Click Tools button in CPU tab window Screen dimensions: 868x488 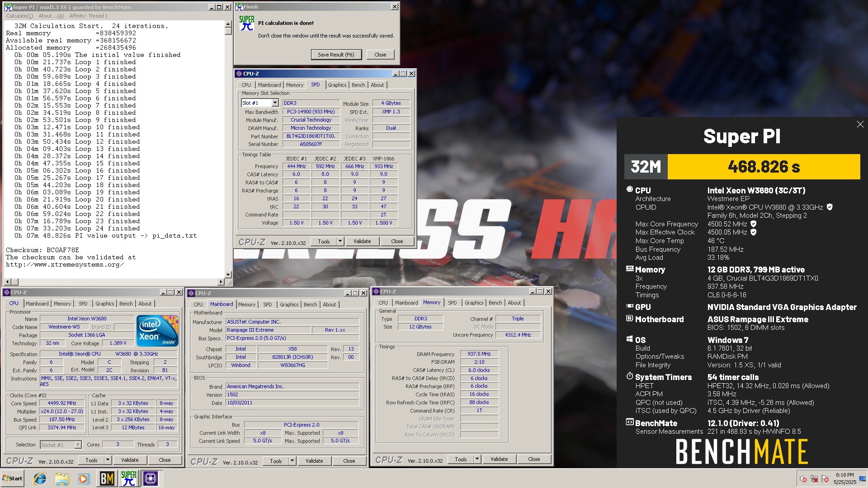point(91,460)
